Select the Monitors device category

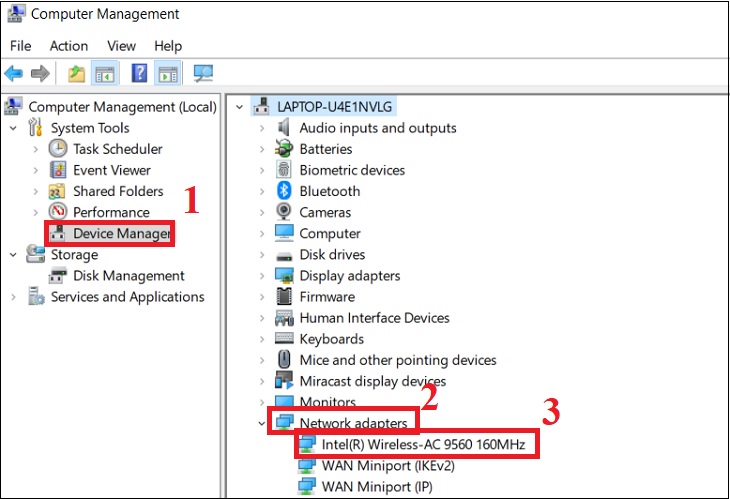tap(327, 402)
